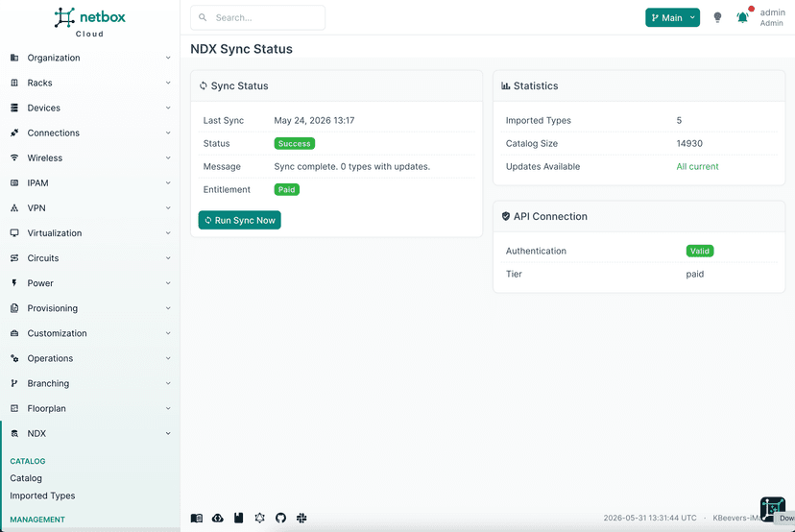The image size is (795, 532).
Task: Click Run Sync Now button
Action: tap(239, 220)
